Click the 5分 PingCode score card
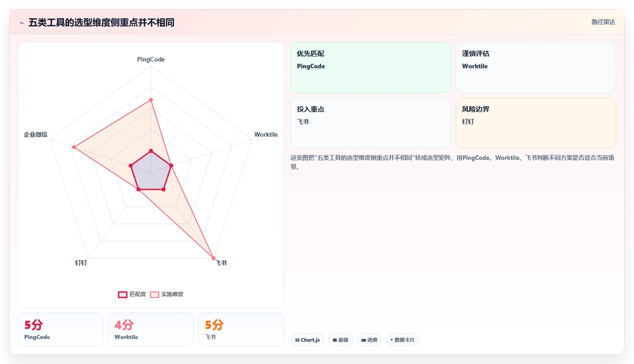The image size is (634, 364). tap(61, 329)
